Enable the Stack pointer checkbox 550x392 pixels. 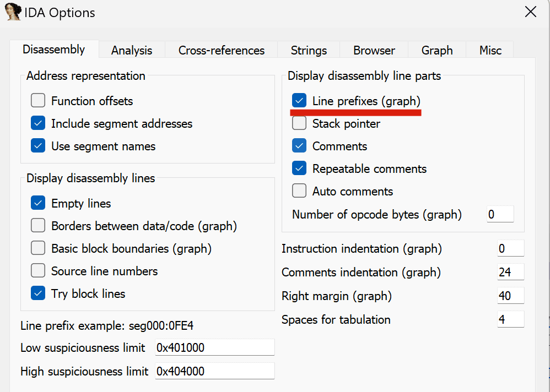point(299,123)
